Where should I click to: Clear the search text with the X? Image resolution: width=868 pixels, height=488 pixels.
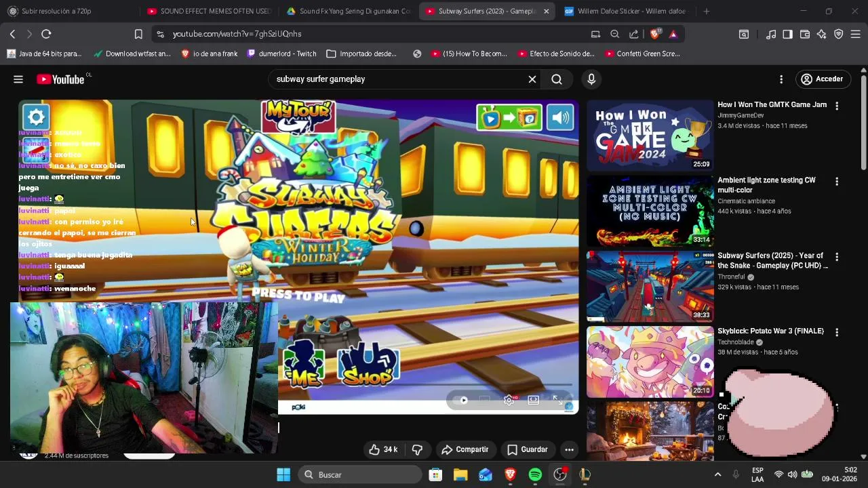[x=532, y=79]
